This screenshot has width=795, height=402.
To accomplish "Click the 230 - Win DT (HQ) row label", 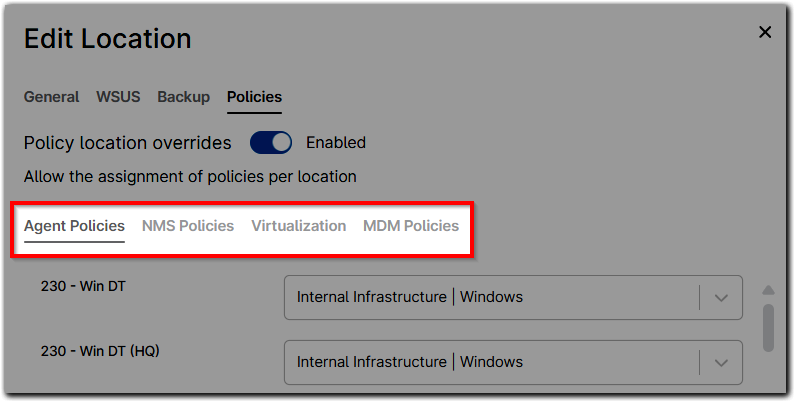I will click(100, 351).
